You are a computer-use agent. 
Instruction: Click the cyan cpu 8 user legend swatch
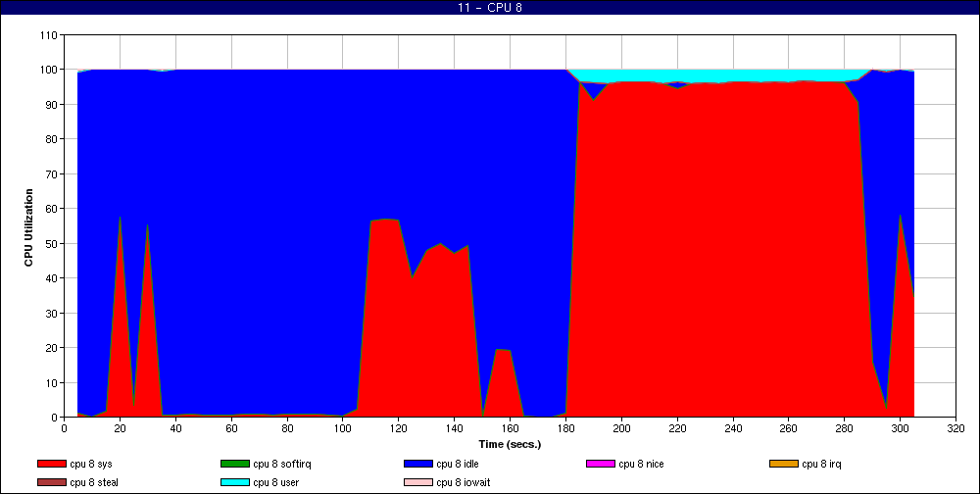tap(234, 483)
